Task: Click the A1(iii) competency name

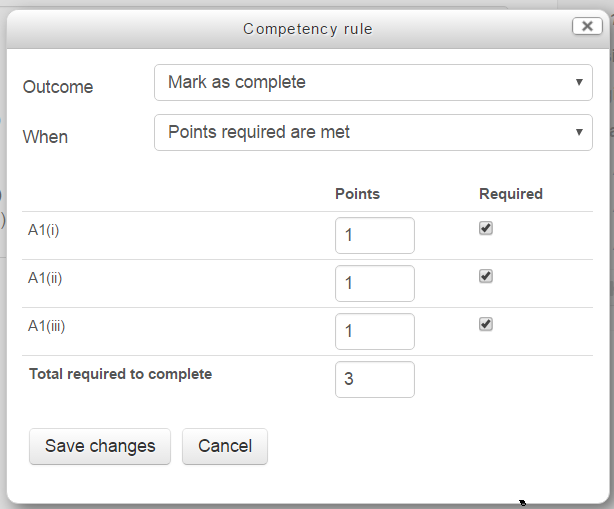Action: pyautogui.click(x=48, y=325)
